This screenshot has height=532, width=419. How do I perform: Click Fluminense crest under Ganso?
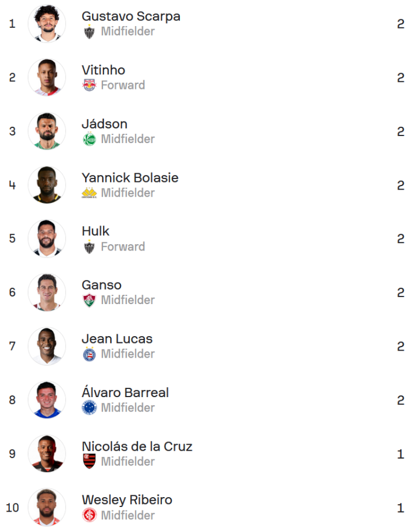[89, 301]
